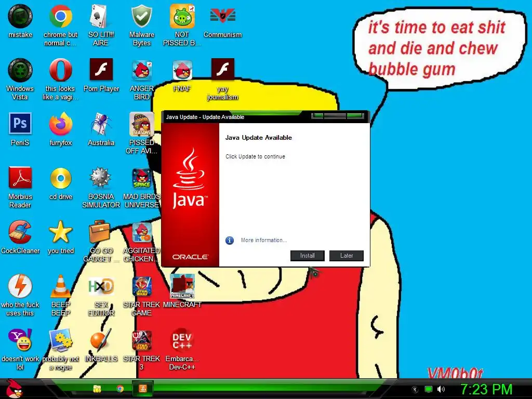Launch 'BEEP BEEP' VLC cone icon
Image resolution: width=532 pixels, height=399 pixels.
pyautogui.click(x=60, y=295)
